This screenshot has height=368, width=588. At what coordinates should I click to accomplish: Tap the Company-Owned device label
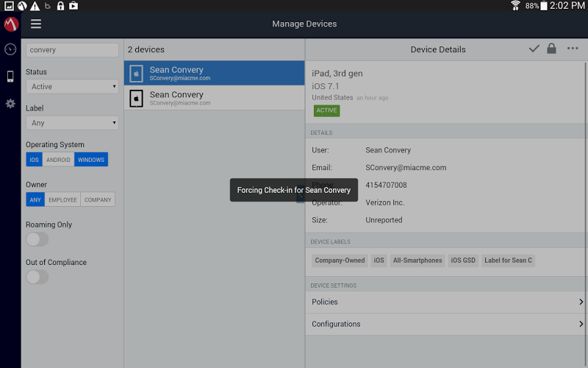point(340,261)
